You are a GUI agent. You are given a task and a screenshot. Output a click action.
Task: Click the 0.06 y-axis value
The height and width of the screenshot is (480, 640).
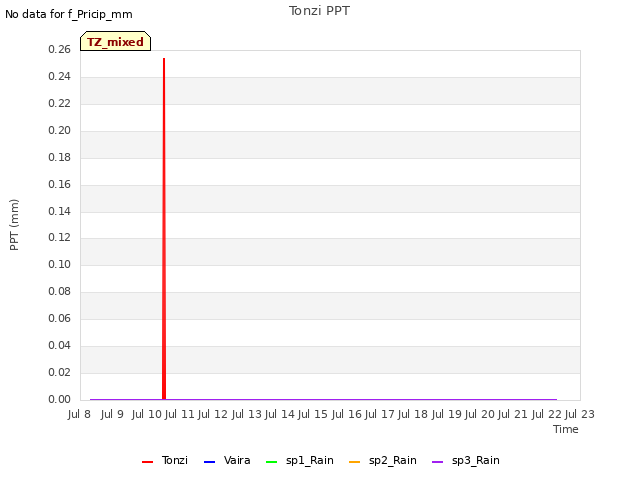coord(60,318)
